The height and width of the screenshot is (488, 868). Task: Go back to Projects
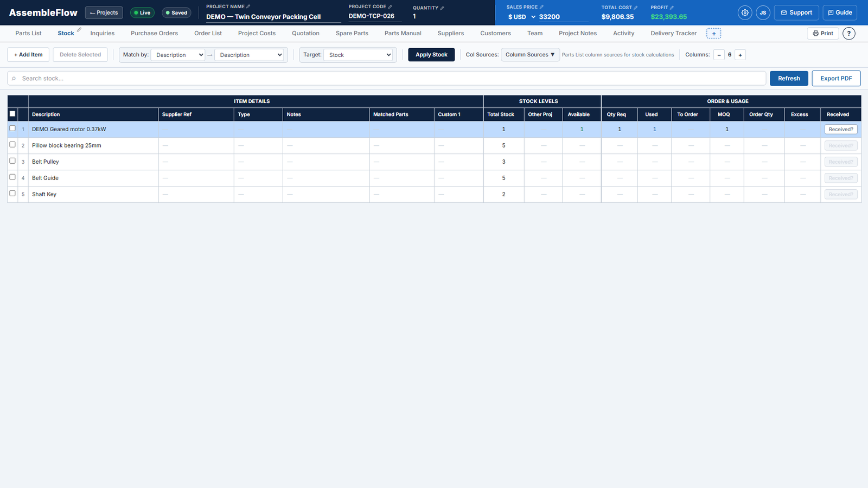104,12
